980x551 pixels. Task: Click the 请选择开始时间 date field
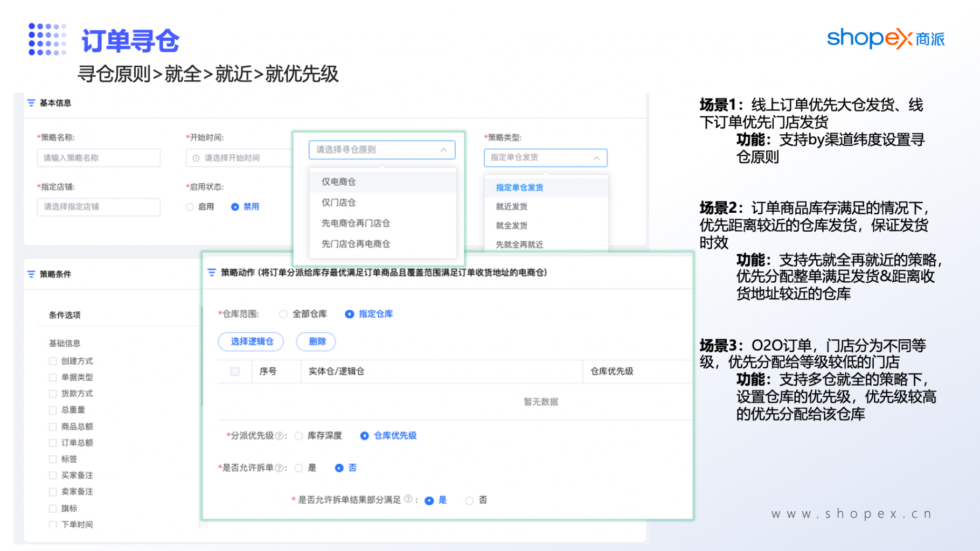pyautogui.click(x=240, y=158)
